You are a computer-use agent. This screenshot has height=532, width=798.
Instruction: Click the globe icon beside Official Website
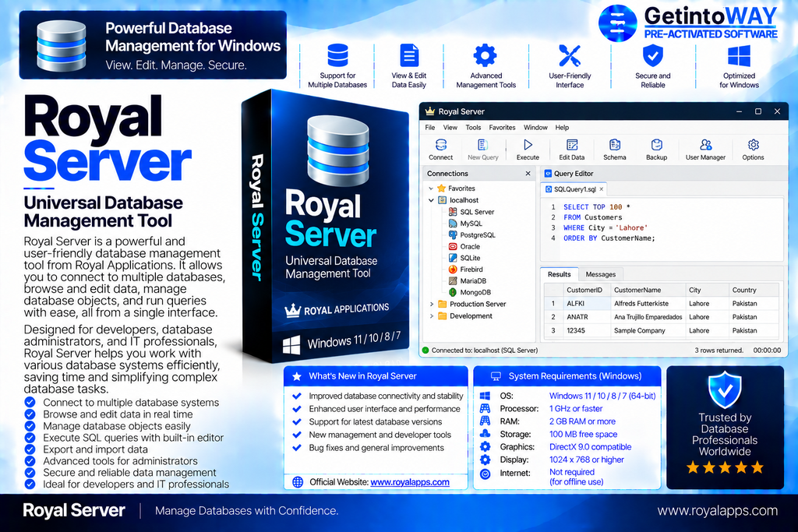(298, 481)
